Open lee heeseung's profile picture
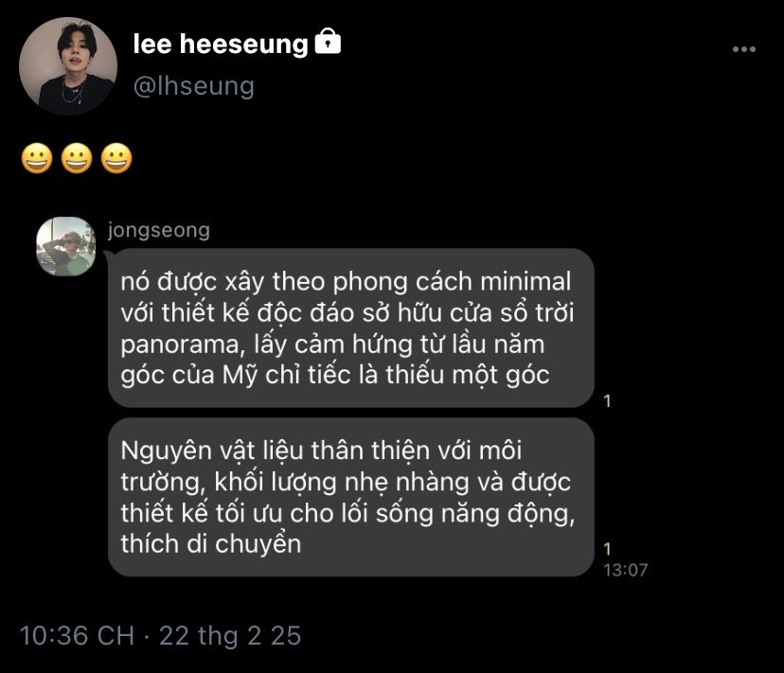The width and height of the screenshot is (784, 673). 68,66
